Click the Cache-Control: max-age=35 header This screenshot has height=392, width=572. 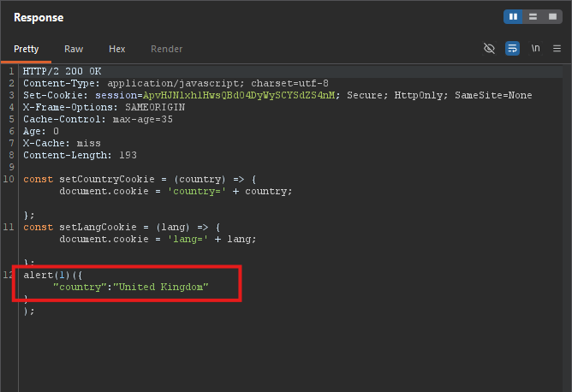98,119
